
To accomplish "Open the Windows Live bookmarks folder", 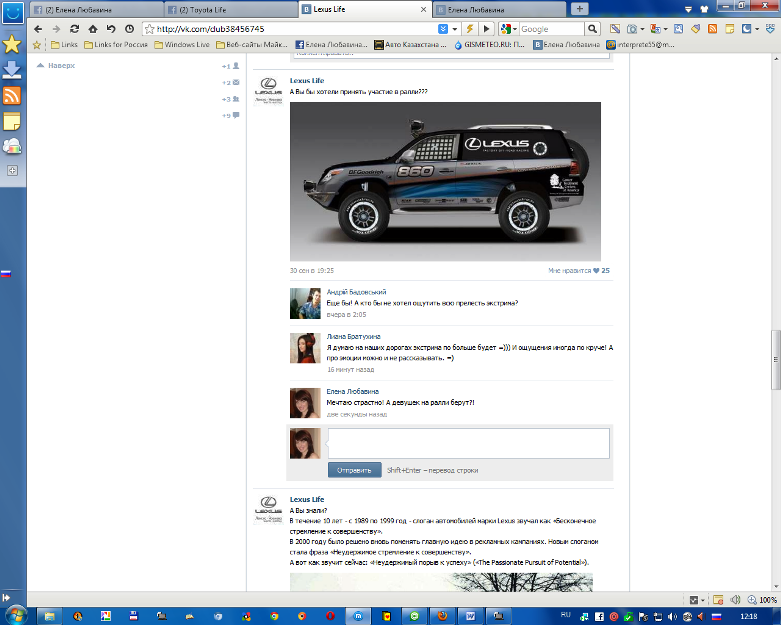I will [x=182, y=44].
